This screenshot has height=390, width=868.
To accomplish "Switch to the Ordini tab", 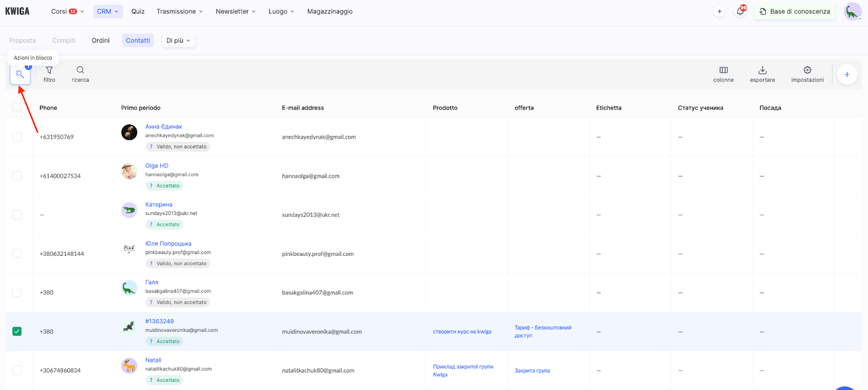I will coord(100,41).
